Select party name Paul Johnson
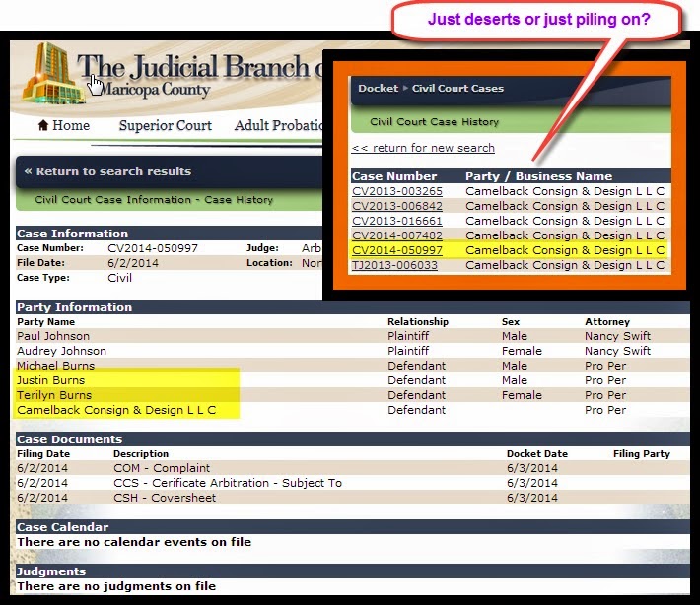Screen dimensions: 700x605 53,336
